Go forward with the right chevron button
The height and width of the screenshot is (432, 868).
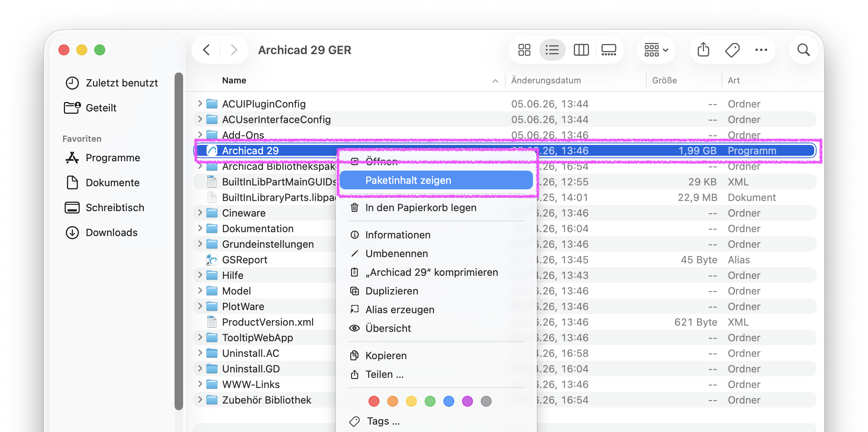click(234, 50)
